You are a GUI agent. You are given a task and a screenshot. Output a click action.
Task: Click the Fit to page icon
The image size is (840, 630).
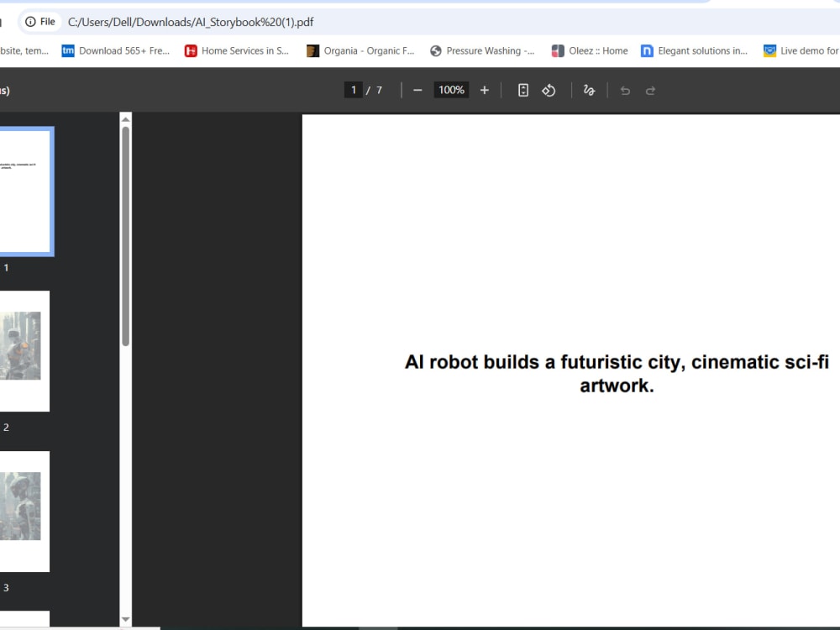point(523,91)
